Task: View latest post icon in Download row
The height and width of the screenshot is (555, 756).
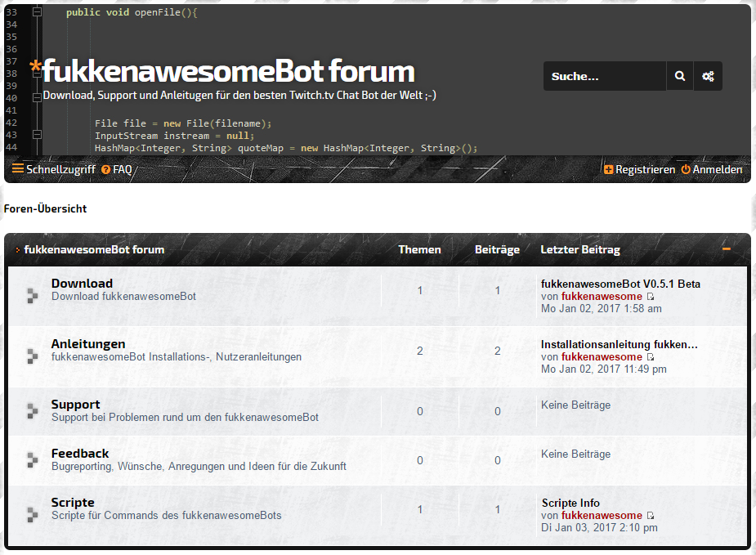Action: tap(651, 297)
